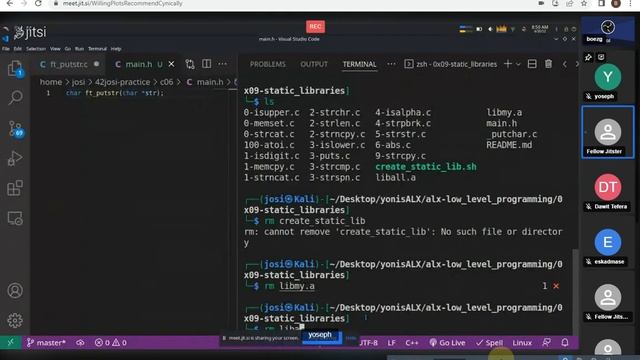Open the Accounts menu icon
Screen dimensions: 640x360
click(x=15, y=291)
